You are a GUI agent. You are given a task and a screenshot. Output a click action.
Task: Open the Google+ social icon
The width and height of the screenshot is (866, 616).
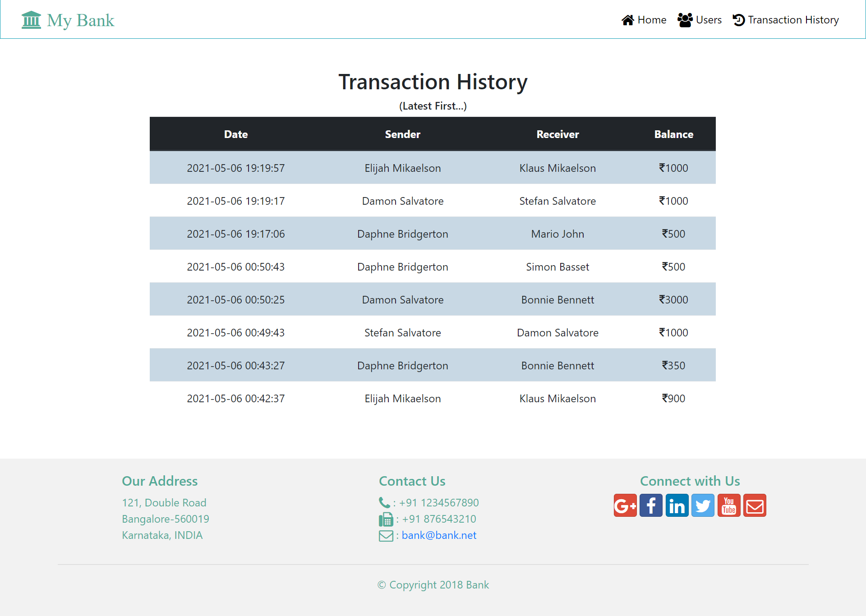click(625, 506)
